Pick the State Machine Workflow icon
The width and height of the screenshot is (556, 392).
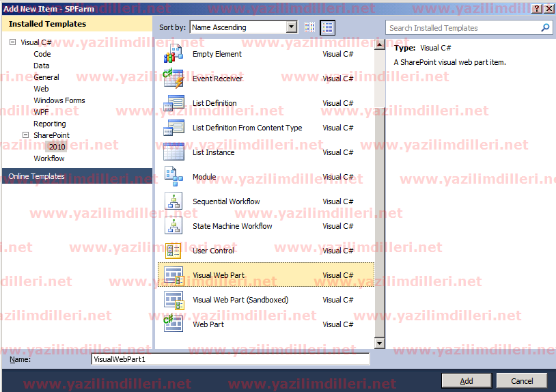173,226
